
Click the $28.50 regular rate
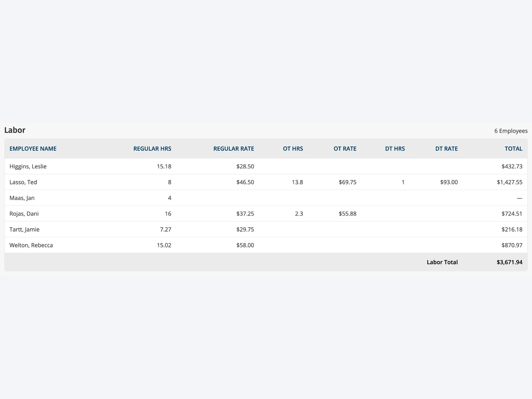[245, 166]
